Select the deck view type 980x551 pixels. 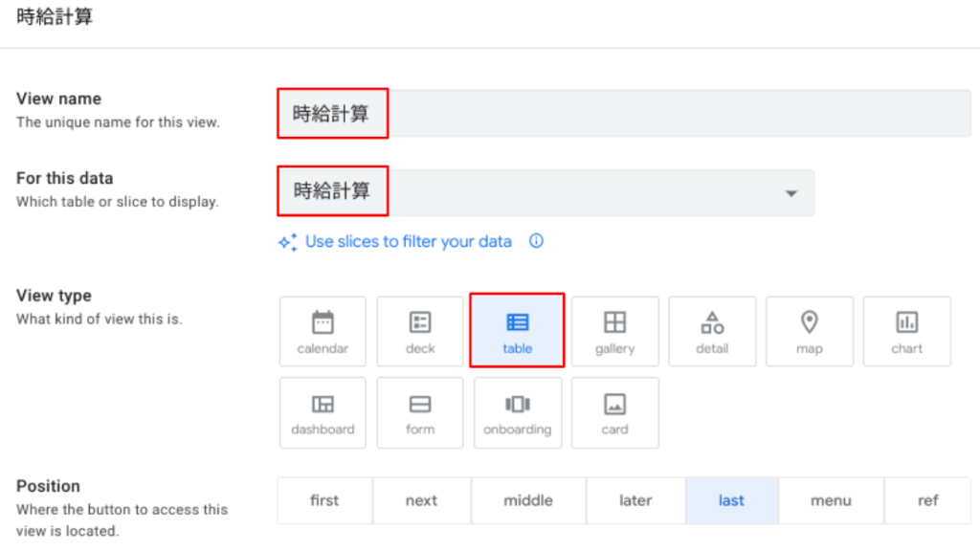tap(420, 331)
